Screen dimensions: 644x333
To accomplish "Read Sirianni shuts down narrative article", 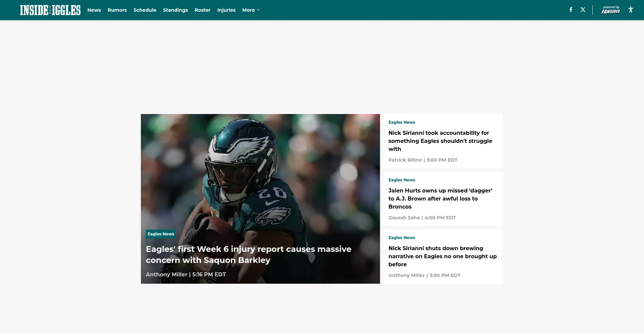I will 442,256.
